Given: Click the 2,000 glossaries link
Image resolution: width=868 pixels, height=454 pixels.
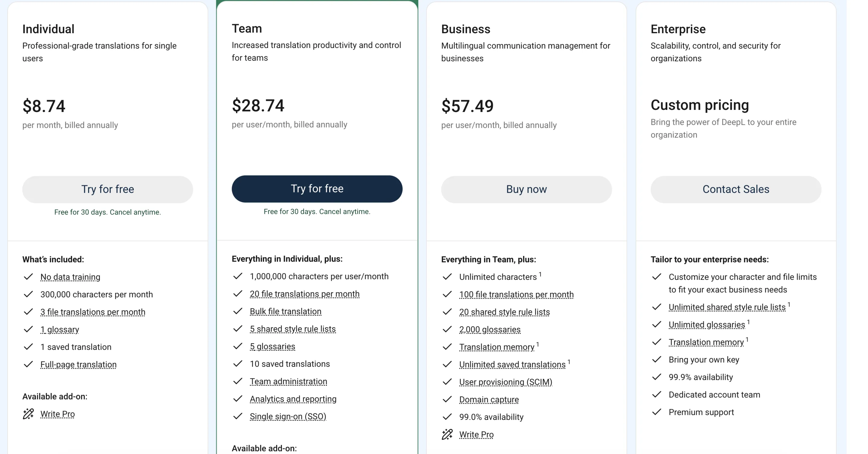Looking at the screenshot, I should pos(490,329).
